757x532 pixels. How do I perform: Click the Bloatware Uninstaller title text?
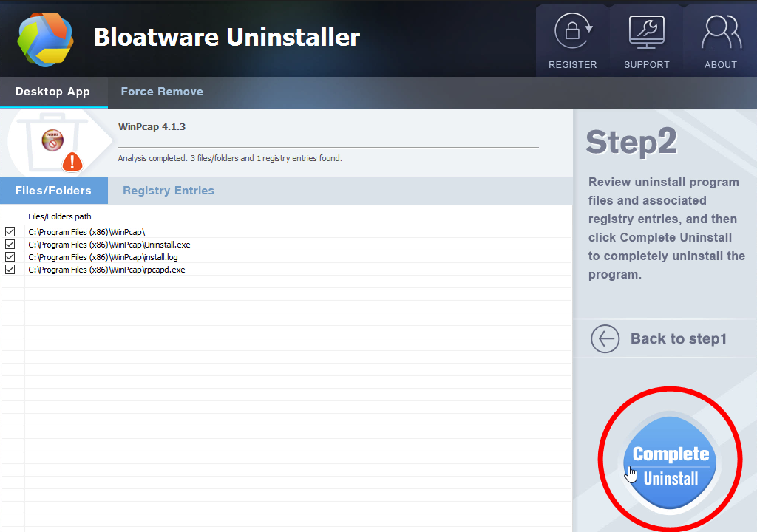[227, 37]
